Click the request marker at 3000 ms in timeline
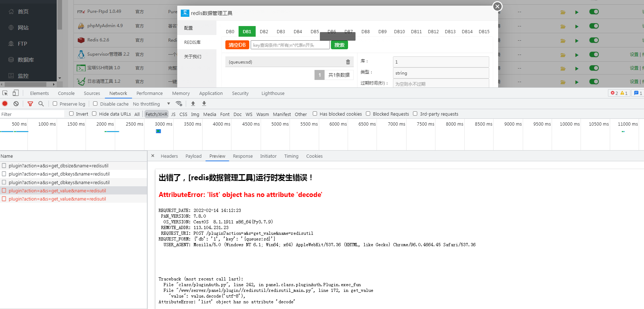The image size is (644, 309). click(x=158, y=131)
